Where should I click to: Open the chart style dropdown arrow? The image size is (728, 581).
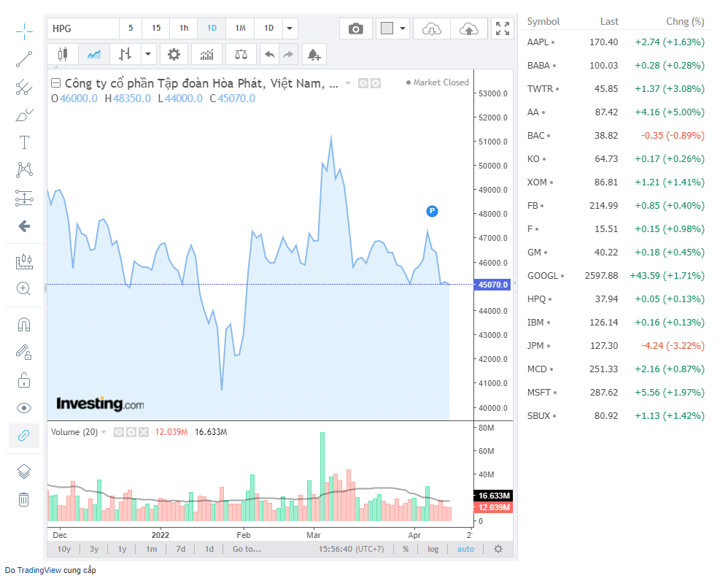[x=148, y=54]
